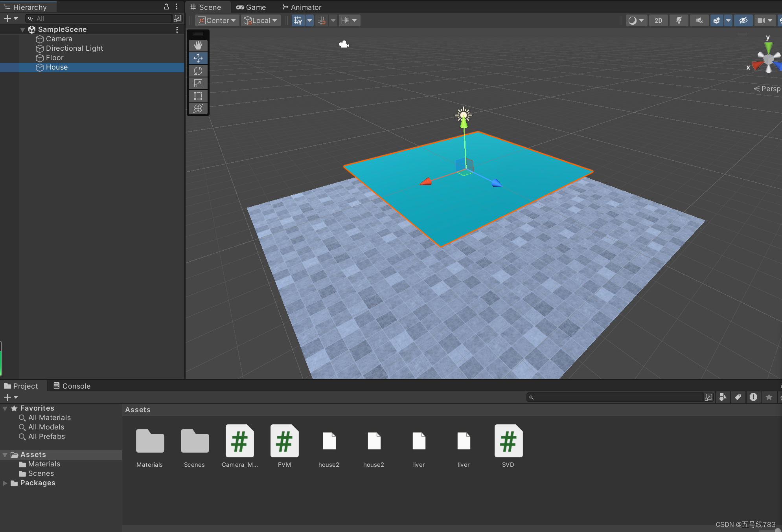Screen dimensions: 782x532
Task: Select the combined Transform tool
Action: click(198, 108)
